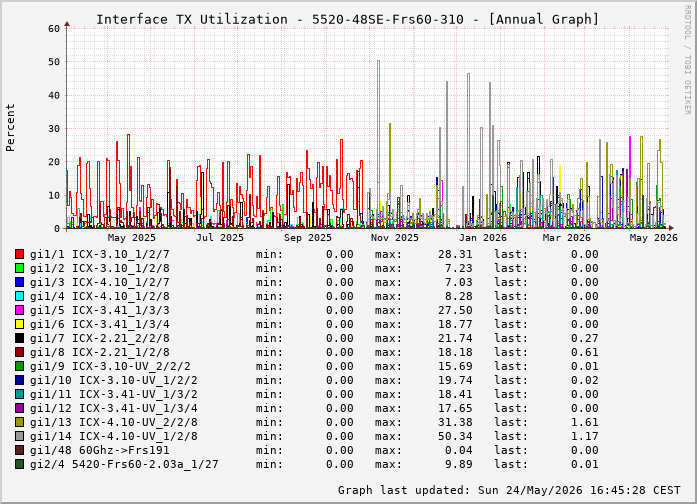
Task: Click the Sep 2025 x-axis label
Action: coord(308,238)
